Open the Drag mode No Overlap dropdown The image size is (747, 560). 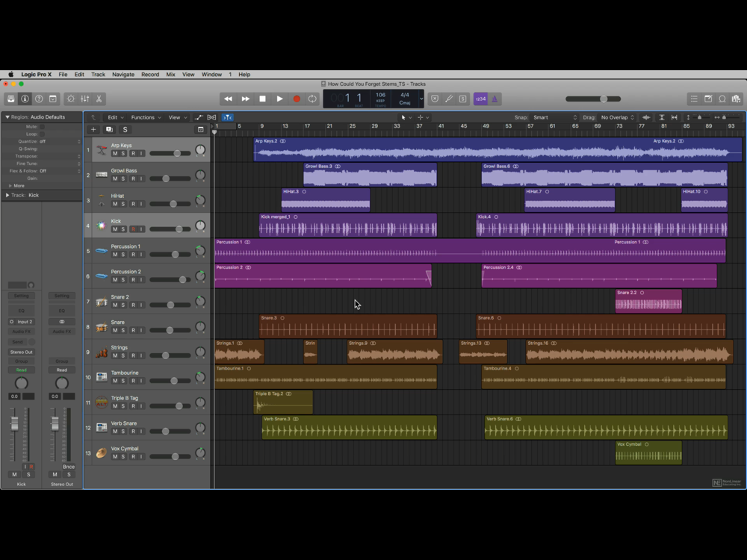[617, 117]
